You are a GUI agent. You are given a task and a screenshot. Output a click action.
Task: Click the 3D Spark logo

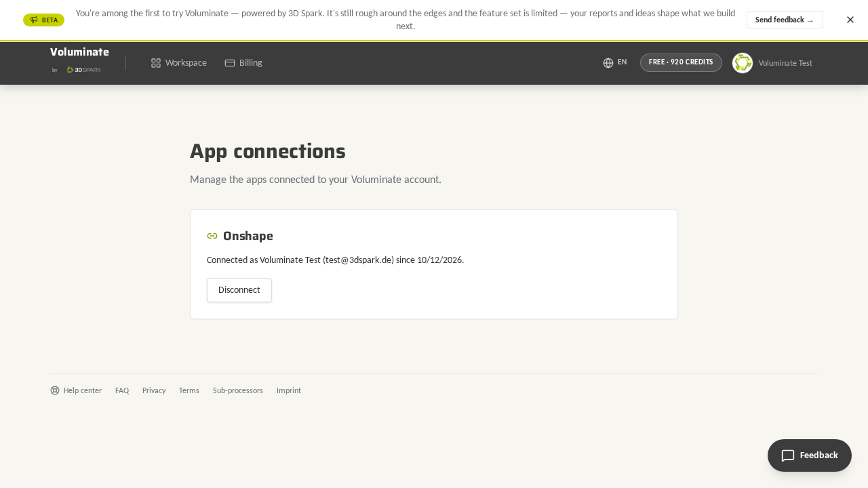click(x=83, y=70)
